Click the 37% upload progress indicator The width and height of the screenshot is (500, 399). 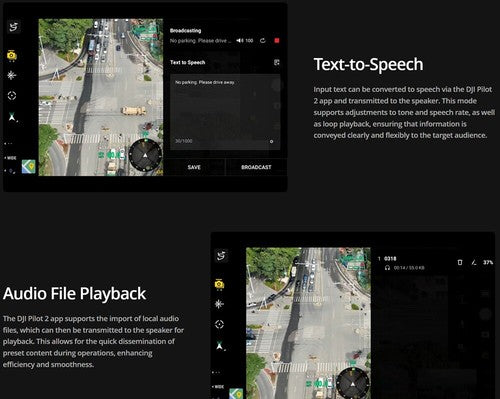click(x=488, y=262)
